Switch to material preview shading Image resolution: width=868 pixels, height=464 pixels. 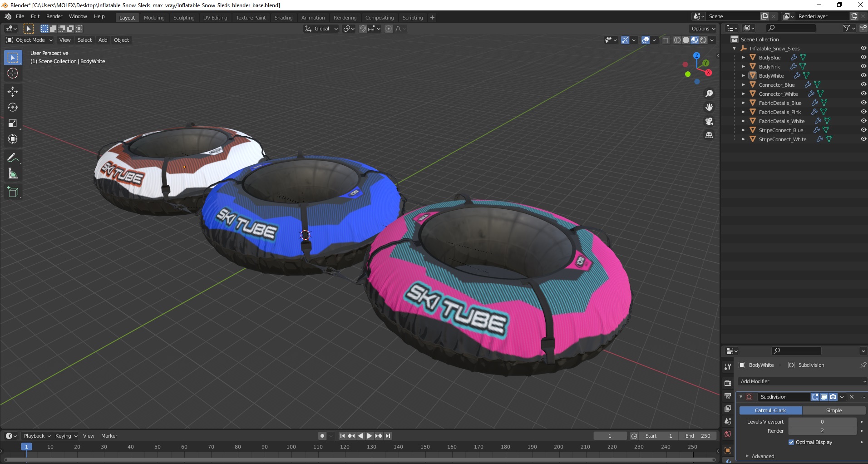(x=695, y=40)
